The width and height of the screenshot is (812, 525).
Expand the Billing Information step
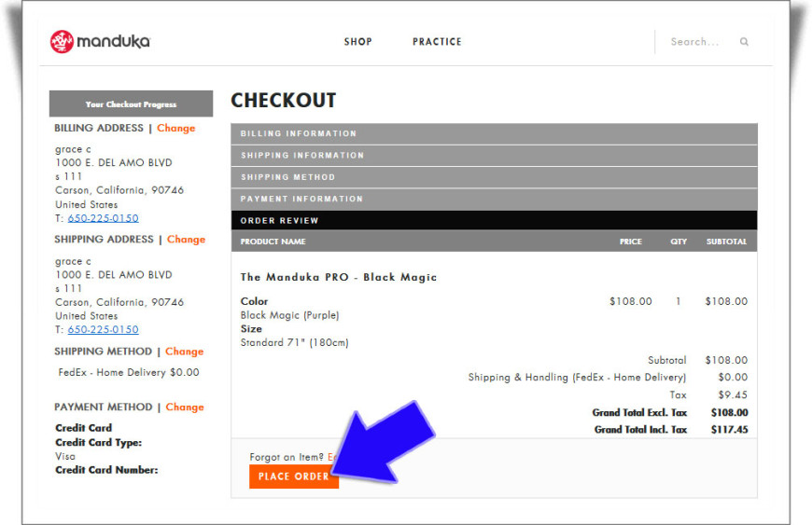[x=494, y=133]
